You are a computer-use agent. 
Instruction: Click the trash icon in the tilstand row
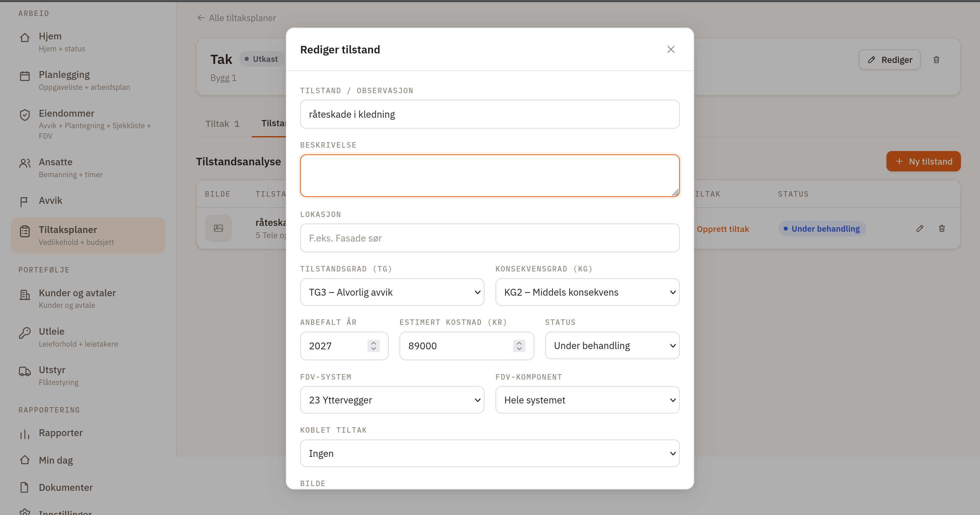(x=942, y=228)
